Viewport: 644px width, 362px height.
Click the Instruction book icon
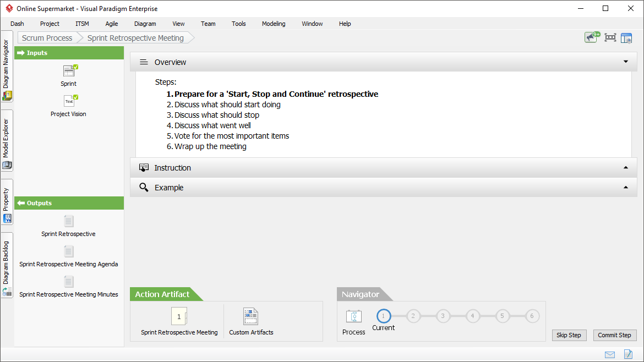(144, 167)
